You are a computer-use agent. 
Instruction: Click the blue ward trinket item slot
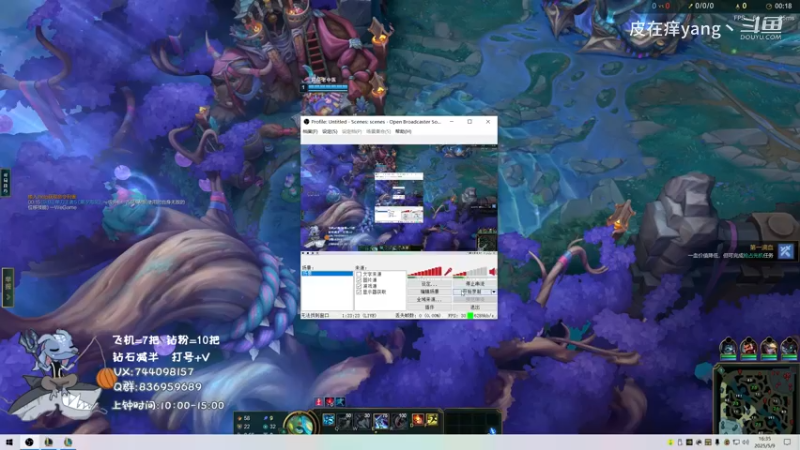492,430
